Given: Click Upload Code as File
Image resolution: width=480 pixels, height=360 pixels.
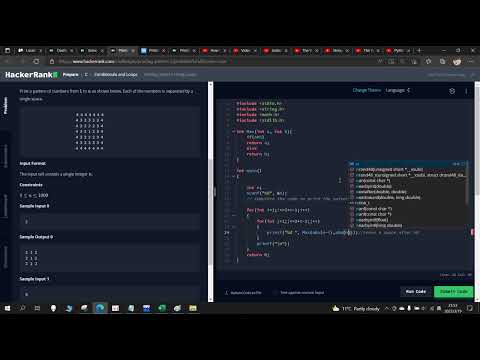Looking at the screenshot, I should (x=243, y=293).
